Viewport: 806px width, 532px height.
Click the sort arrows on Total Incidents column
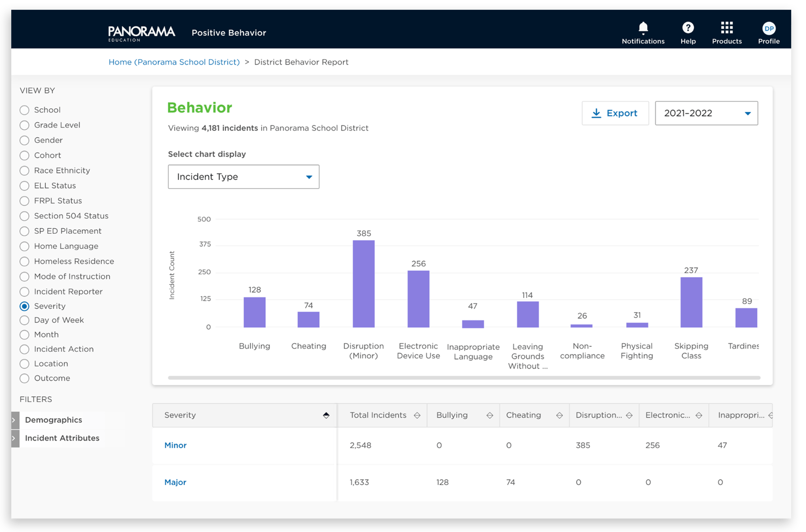click(418, 415)
